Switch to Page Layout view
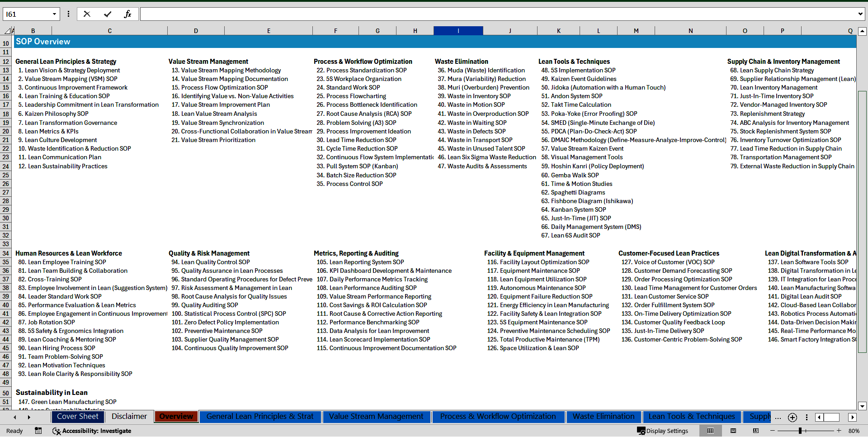The width and height of the screenshot is (868, 437). pos(733,431)
